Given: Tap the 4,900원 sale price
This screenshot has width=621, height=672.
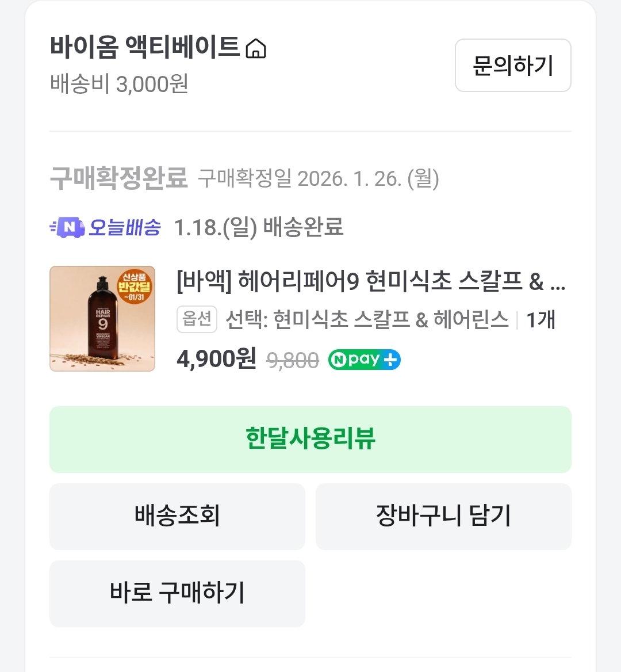Looking at the screenshot, I should pyautogui.click(x=216, y=360).
